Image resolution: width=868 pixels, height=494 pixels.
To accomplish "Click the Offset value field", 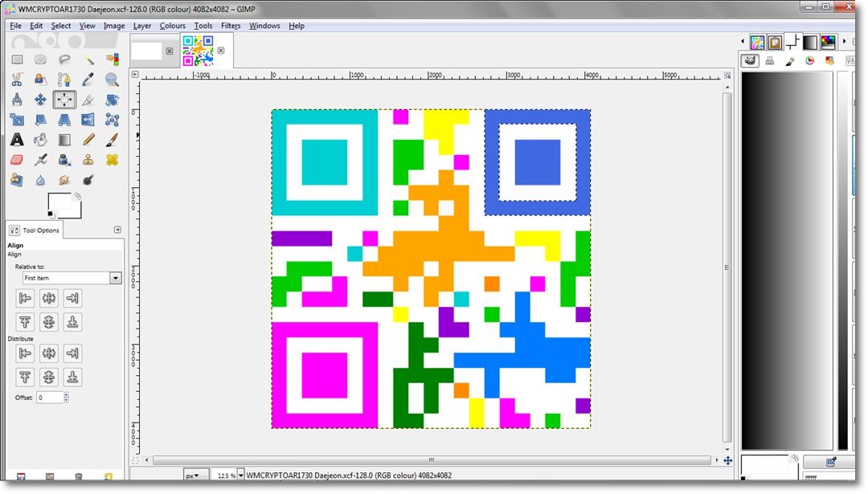I will (x=50, y=397).
